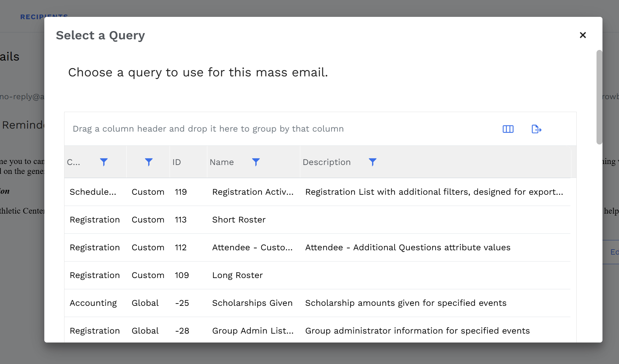This screenshot has width=619, height=364.
Task: Close the Select a Query dialog
Action: pyautogui.click(x=583, y=35)
